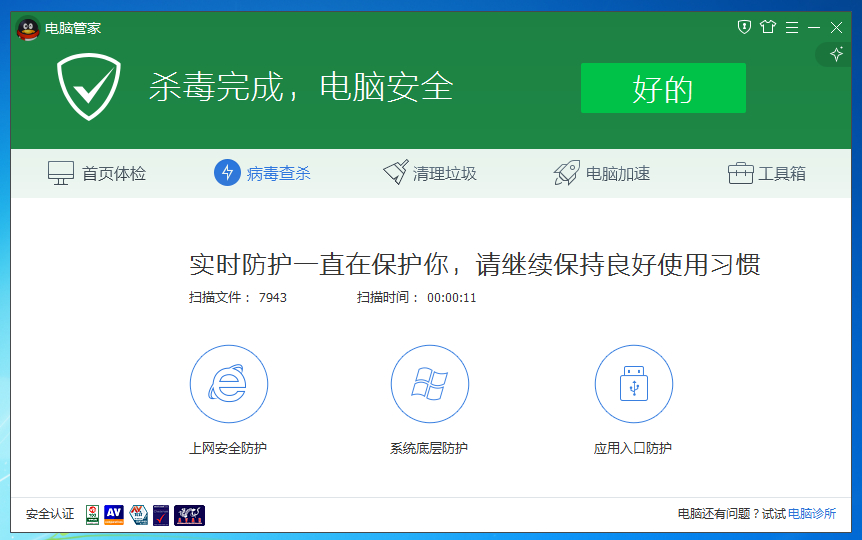Open the skin shirt icon in title bar
Image resolution: width=862 pixels, height=540 pixels.
click(768, 27)
